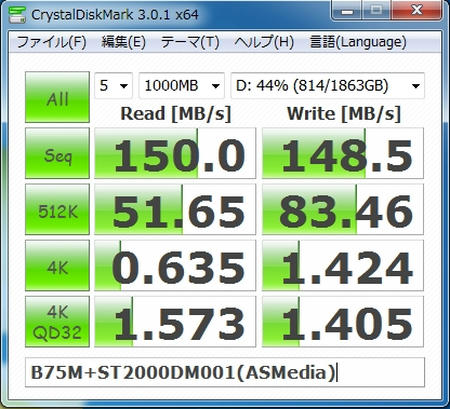Start the 4K QD32 benchmark test
450x409 pixels.
point(57,322)
